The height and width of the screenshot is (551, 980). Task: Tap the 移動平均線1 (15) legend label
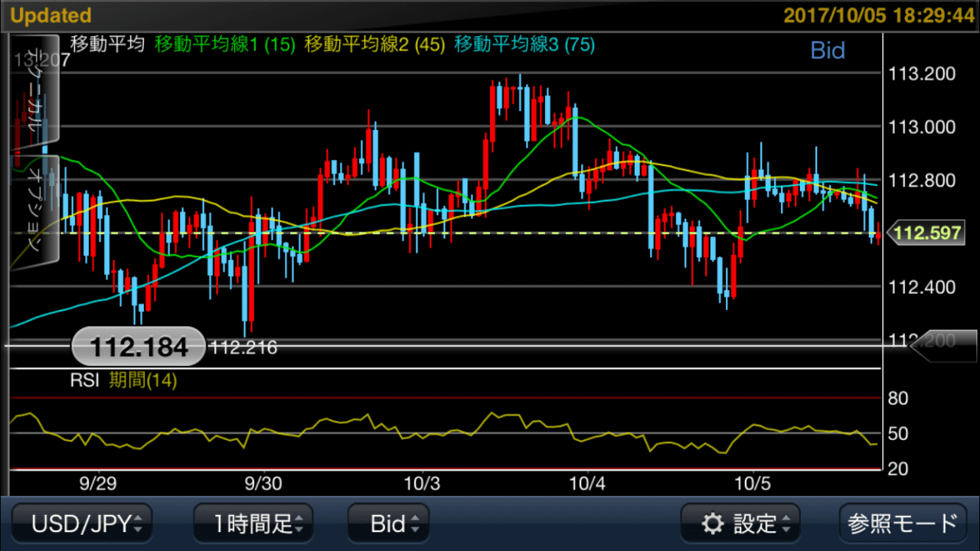(225, 44)
